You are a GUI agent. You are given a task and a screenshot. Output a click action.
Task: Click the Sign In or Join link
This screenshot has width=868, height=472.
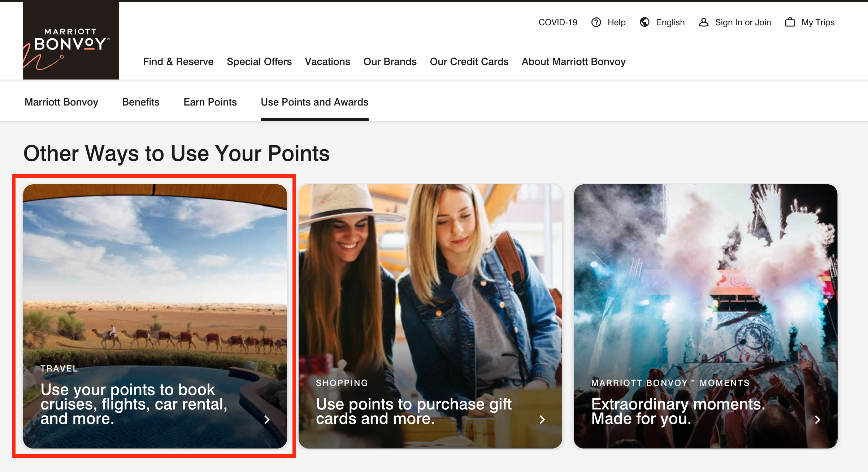click(x=743, y=22)
